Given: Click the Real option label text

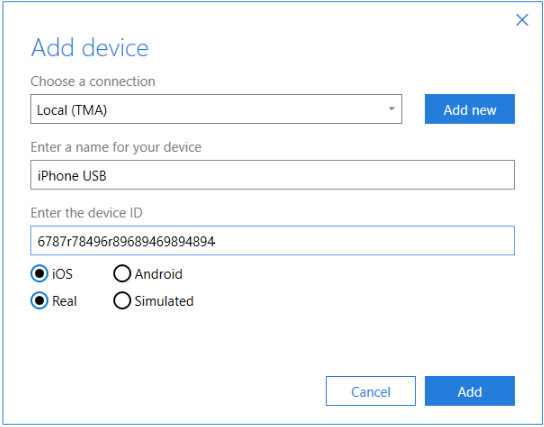Looking at the screenshot, I should pyautogui.click(x=64, y=301).
